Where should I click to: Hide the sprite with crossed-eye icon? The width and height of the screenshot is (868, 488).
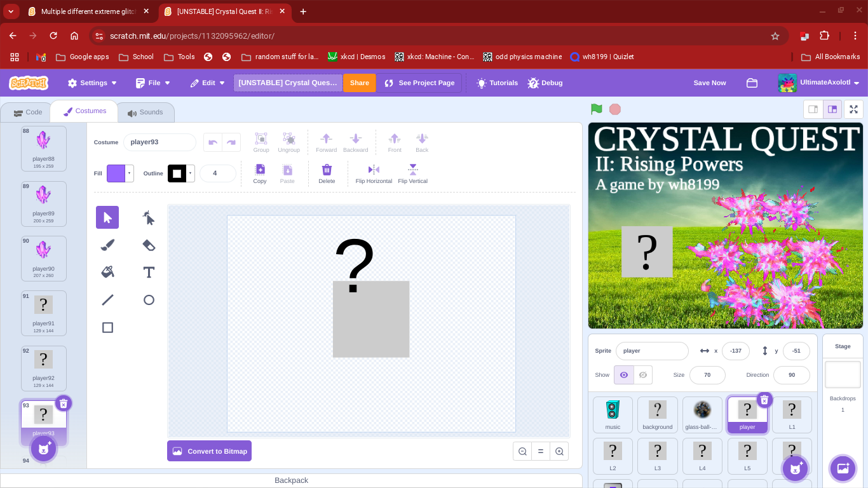(643, 375)
